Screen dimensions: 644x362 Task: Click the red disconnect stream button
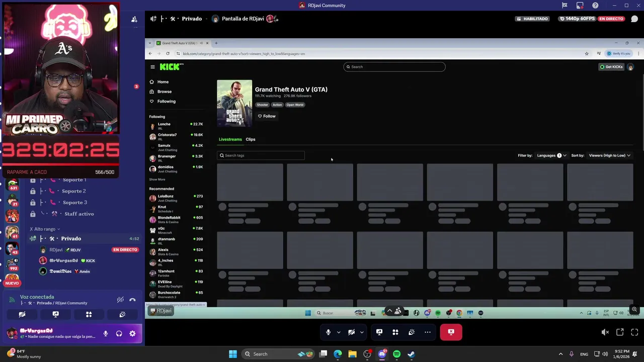click(x=451, y=332)
